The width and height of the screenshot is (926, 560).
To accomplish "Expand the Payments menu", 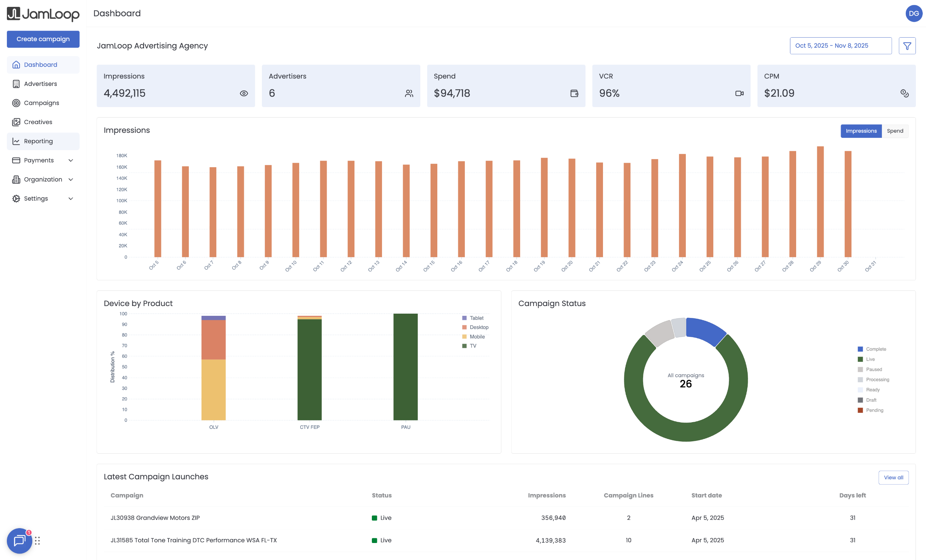I will (x=43, y=161).
